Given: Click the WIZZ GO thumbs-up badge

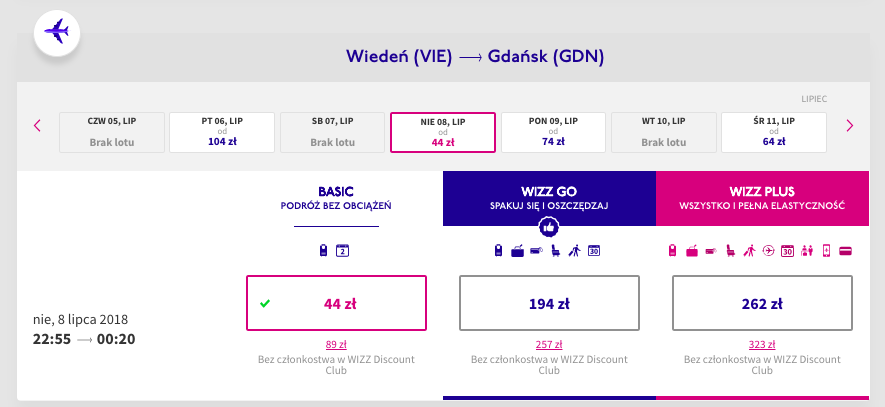Looking at the screenshot, I should tap(549, 226).
